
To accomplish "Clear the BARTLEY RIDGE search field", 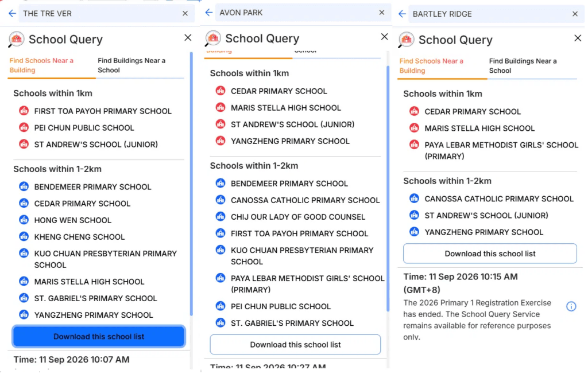I will click(x=575, y=14).
